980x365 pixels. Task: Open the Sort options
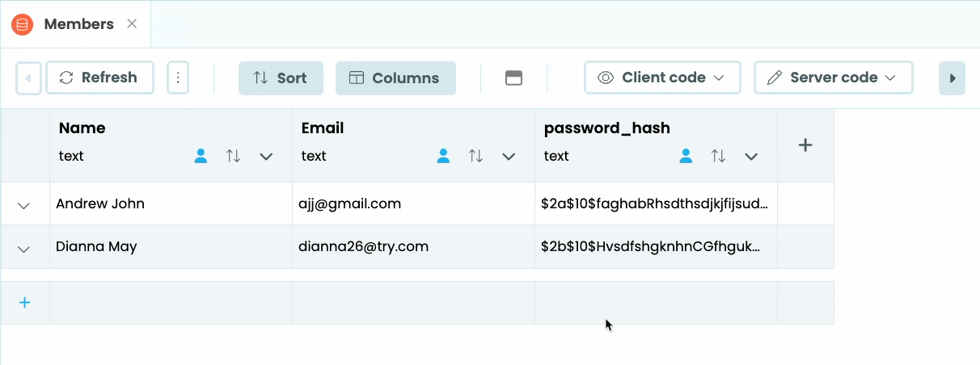tap(281, 78)
